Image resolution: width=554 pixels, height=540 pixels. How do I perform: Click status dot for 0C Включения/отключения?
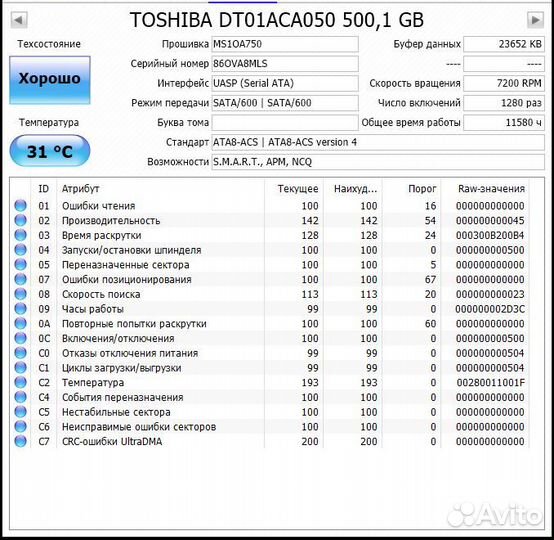point(20,338)
